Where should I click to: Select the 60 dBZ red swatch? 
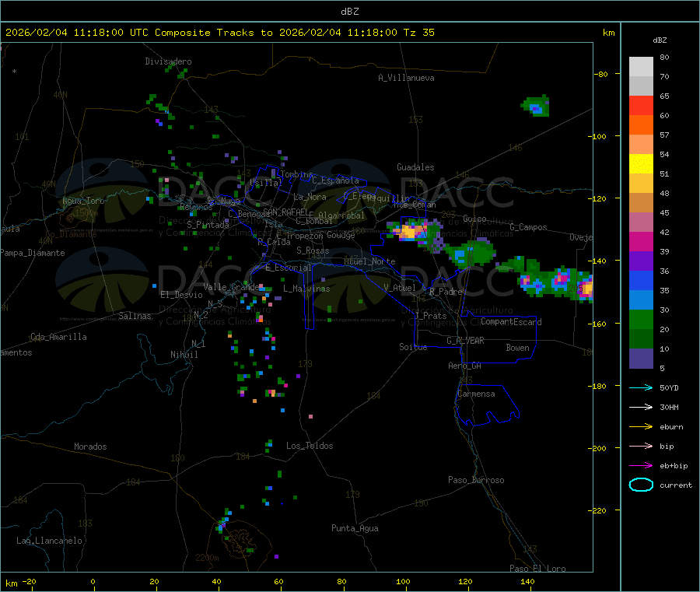[641, 105]
